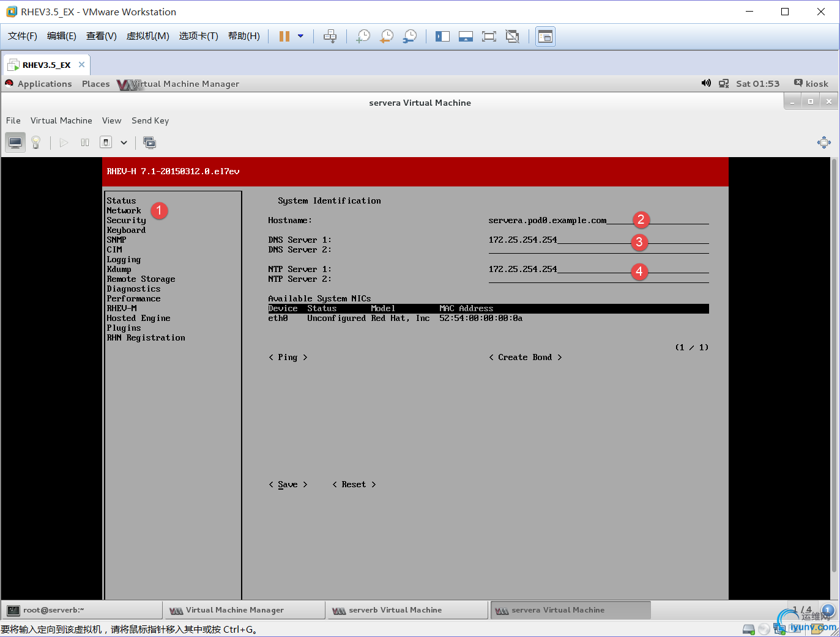Toggle the VMware library sidebar view icon
Image resolution: width=840 pixels, height=637 pixels.
click(x=442, y=37)
